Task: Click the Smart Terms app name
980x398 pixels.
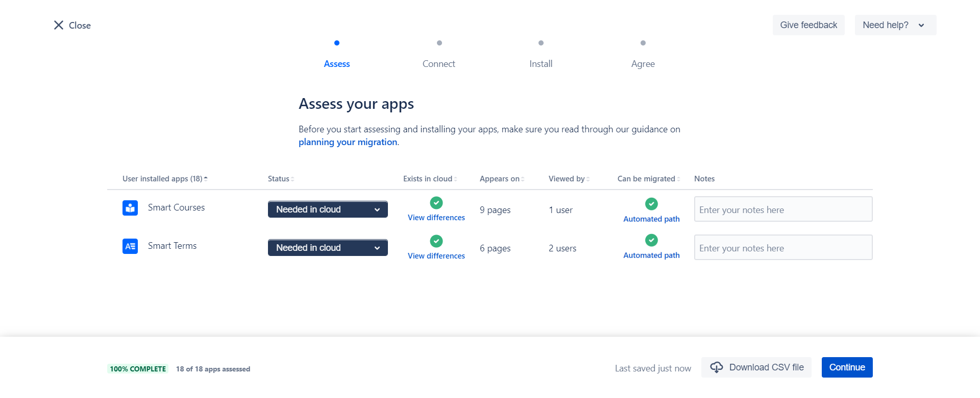Action: pos(172,246)
